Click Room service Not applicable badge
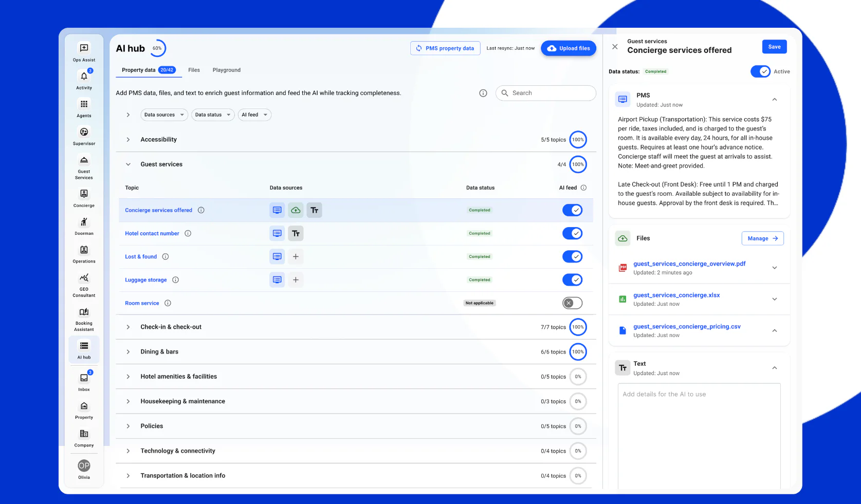Image resolution: width=861 pixels, height=504 pixels. click(480, 303)
